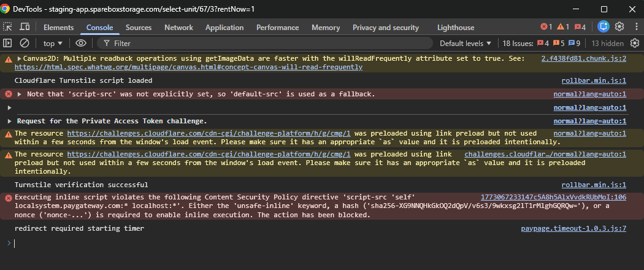Expand the Canvas2D warning message
Image resolution: width=644 pixels, height=270 pixels.
(x=19, y=59)
